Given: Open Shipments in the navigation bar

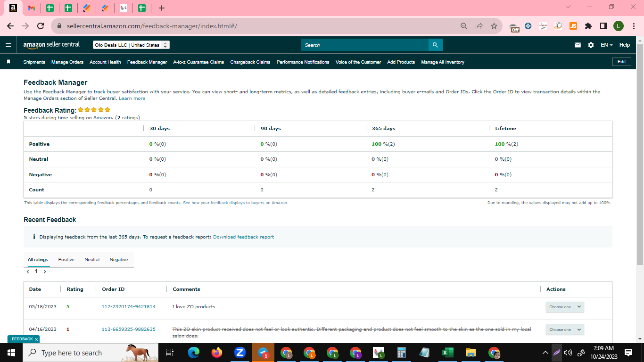Looking at the screenshot, I should 34,62.
